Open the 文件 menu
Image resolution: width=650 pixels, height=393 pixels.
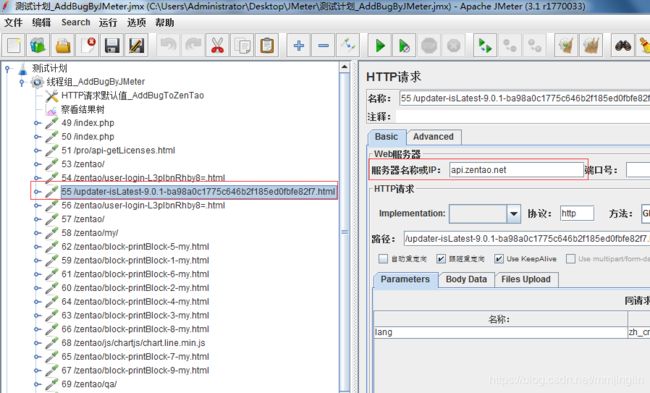point(13,22)
